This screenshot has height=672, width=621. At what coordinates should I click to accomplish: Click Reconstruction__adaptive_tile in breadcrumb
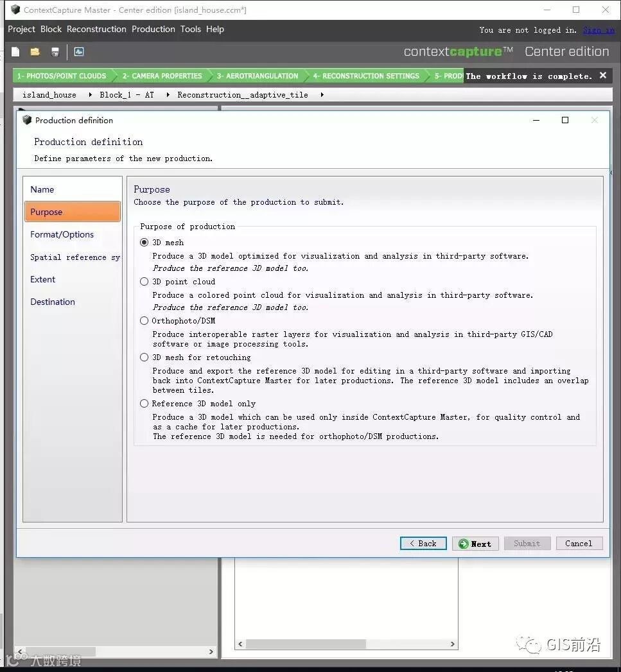coord(243,95)
